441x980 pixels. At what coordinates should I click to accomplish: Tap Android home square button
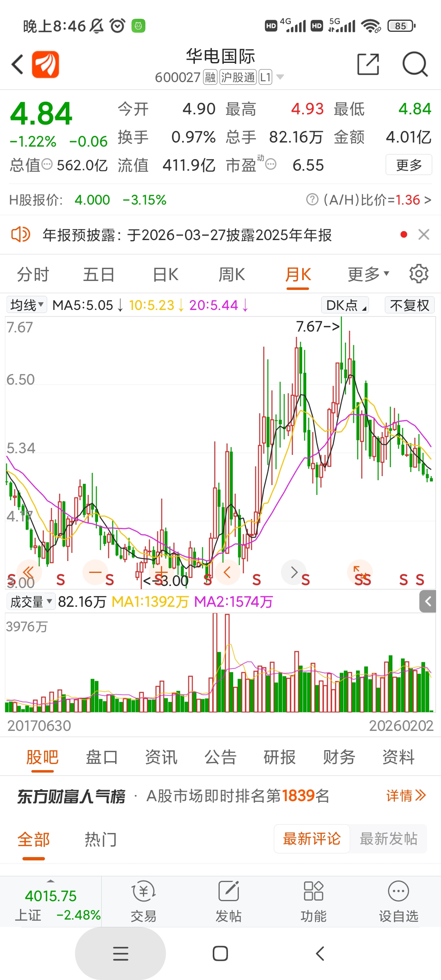click(220, 953)
